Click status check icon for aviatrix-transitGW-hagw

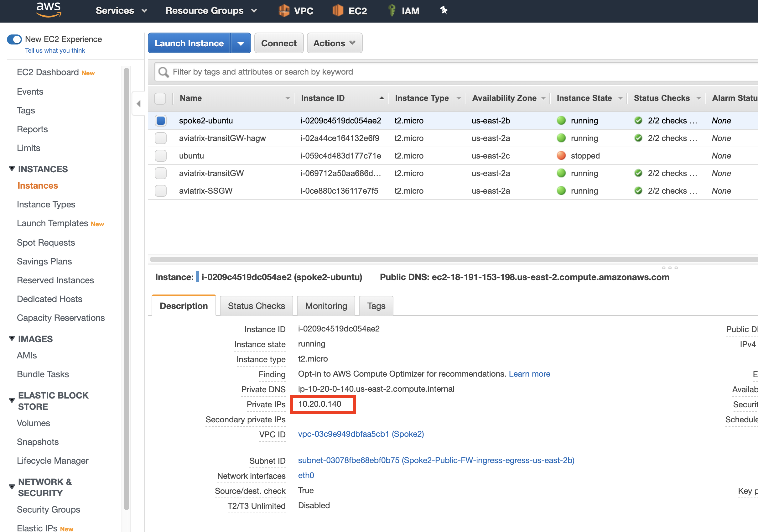point(638,138)
